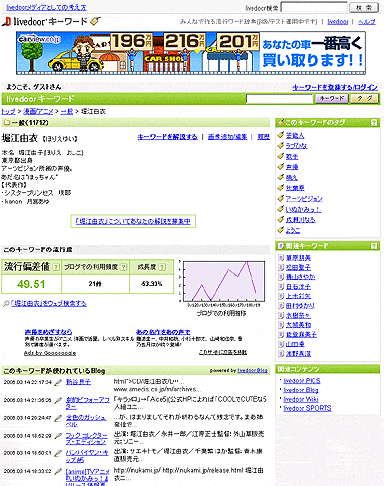
Task: Open the アーツビジョン tag link
Action: (x=304, y=199)
